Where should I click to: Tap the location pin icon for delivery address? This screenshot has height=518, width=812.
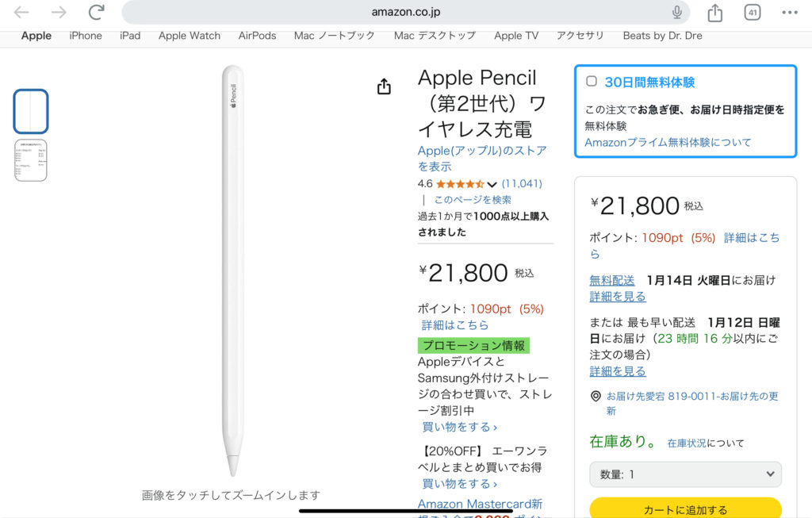coord(596,397)
